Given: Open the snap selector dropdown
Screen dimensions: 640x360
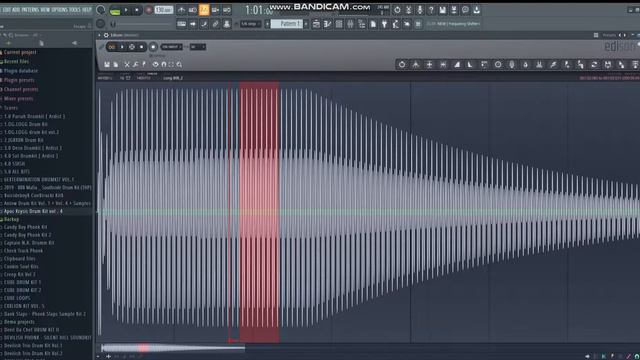Looking at the screenshot, I should tap(250, 24).
